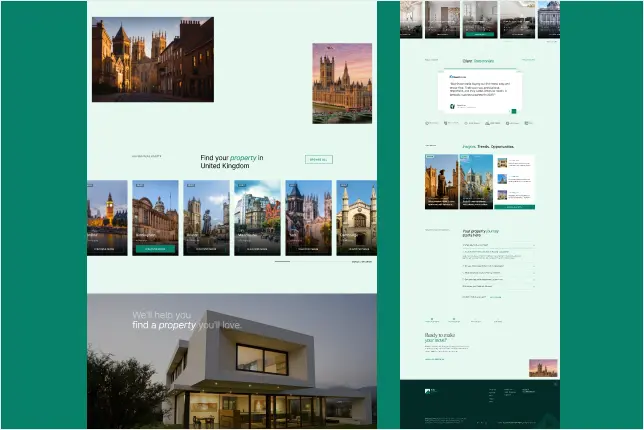Screen dimensions: 644x430
Task: Click the Westminster Palace sunset image
Action: (x=341, y=83)
